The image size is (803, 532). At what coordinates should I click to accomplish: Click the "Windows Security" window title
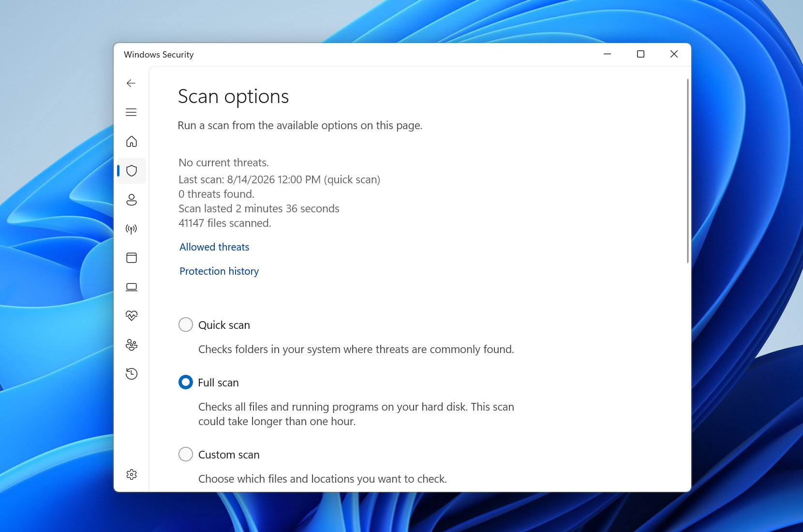tap(159, 55)
